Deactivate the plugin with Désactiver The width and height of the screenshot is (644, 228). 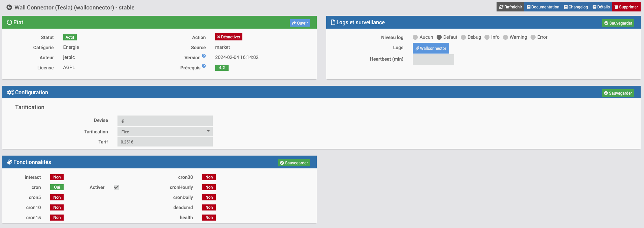(x=229, y=37)
